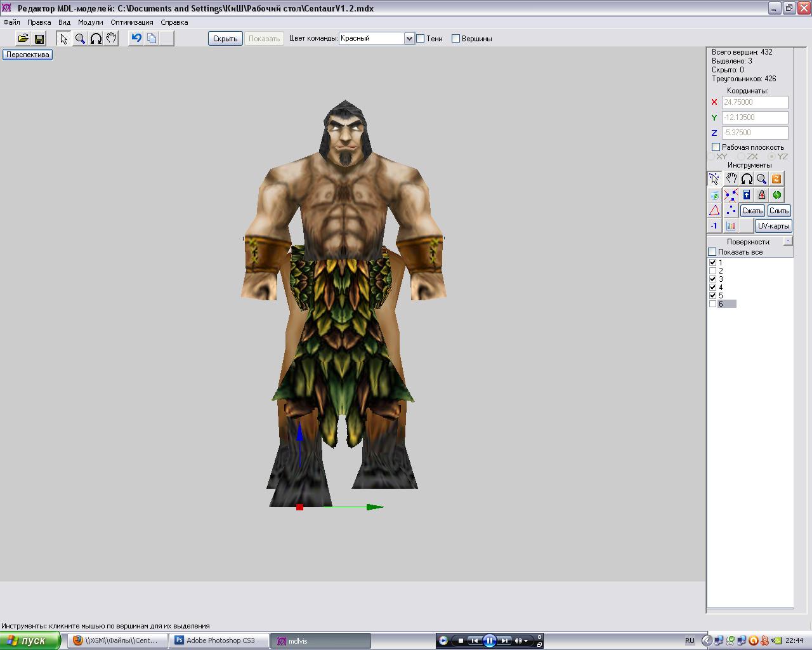
Task: Click the Сжать button
Action: point(752,211)
